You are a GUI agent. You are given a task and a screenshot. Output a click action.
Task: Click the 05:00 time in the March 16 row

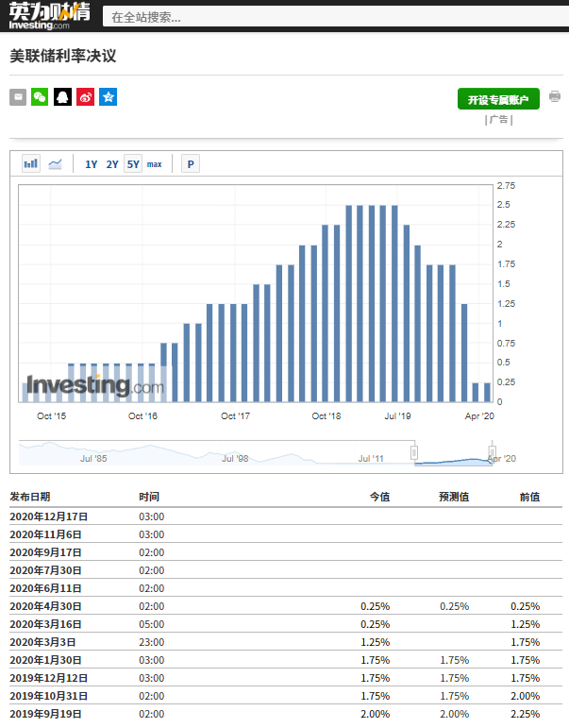click(x=151, y=624)
